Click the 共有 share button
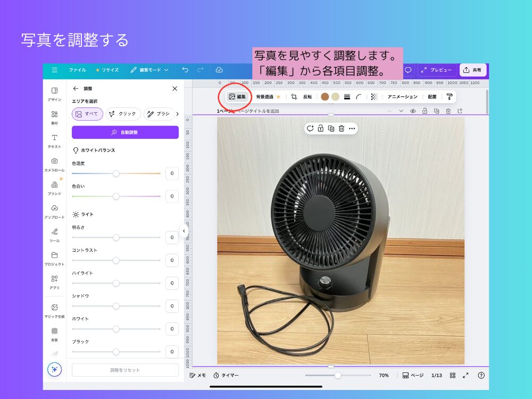 tap(473, 70)
